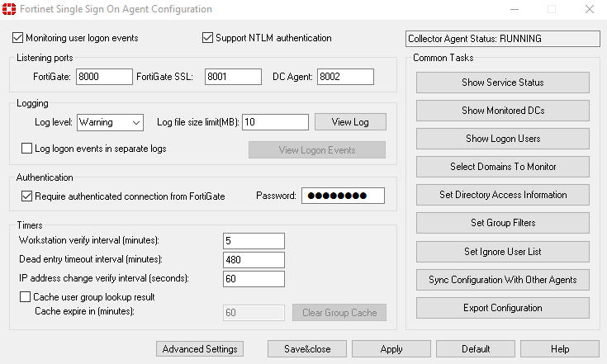Click Show Service Status button

click(503, 83)
